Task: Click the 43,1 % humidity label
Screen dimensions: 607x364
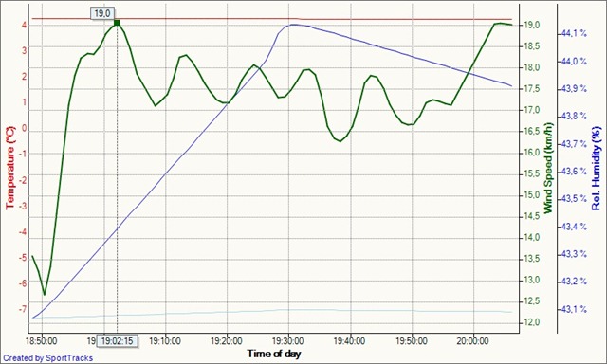Action: (x=574, y=309)
